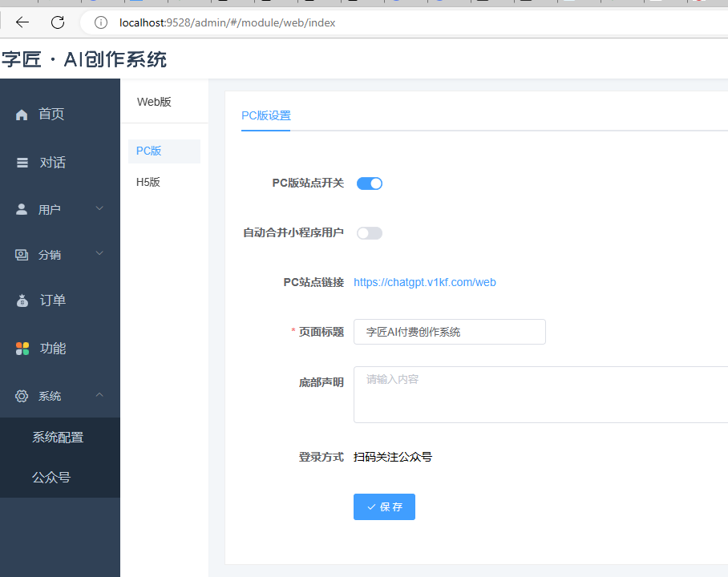Screen dimensions: 728x577
Task: Click the 订单 money bag icon
Action: click(x=22, y=301)
